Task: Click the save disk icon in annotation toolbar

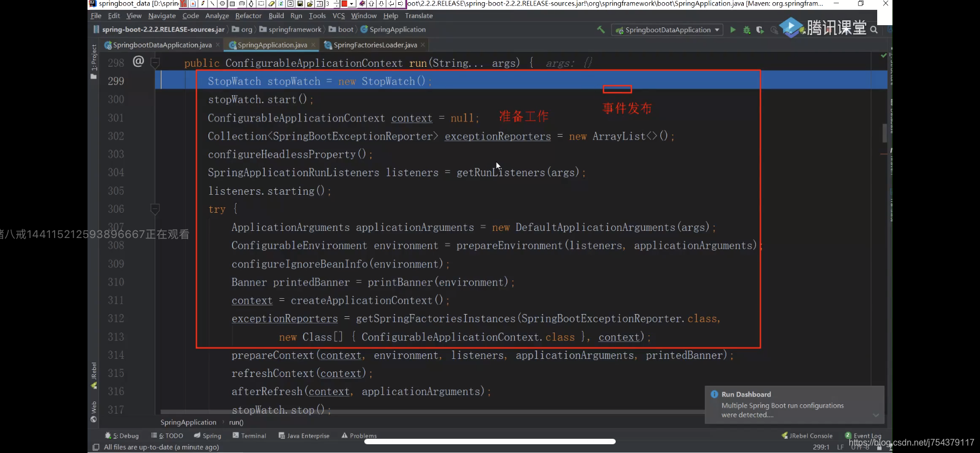Action: [300, 3]
